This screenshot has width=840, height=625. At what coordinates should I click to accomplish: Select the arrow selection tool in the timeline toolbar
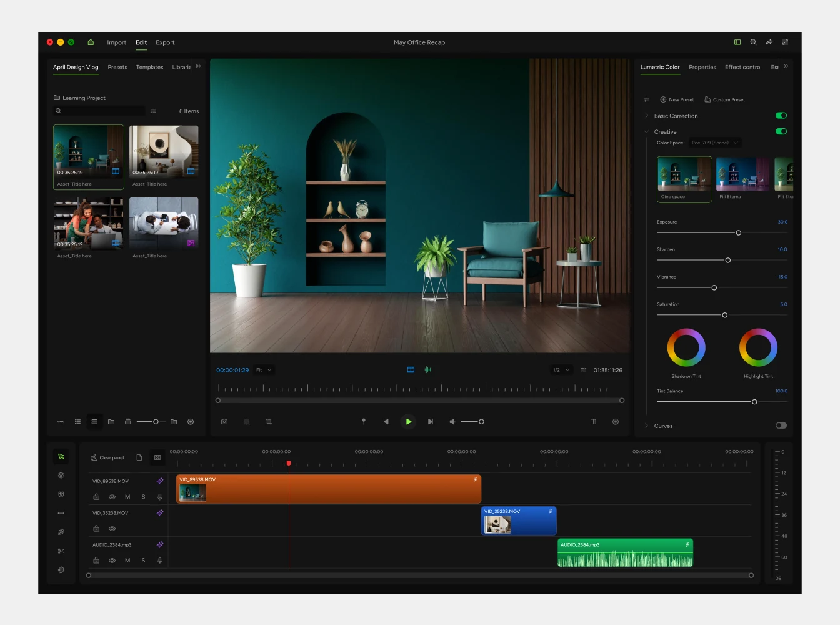pos(61,457)
